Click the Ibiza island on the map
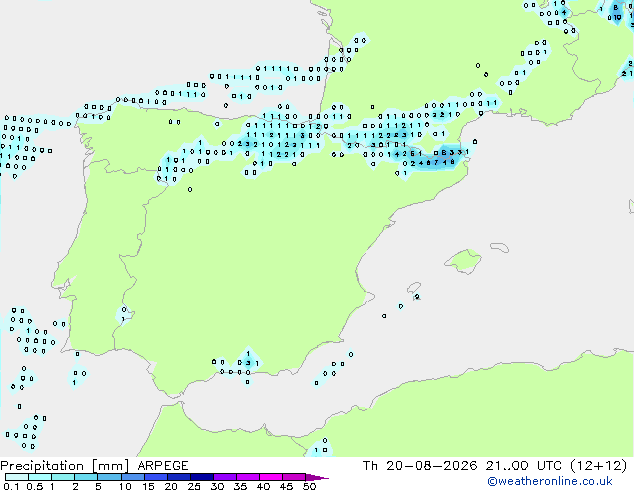 tap(413, 288)
